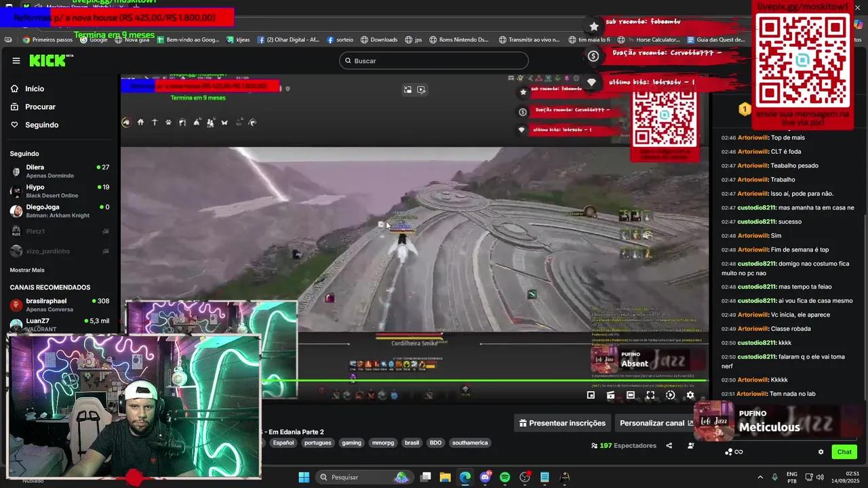Click Personalizar canal button
This screenshot has width=868, height=488.
pos(656,423)
